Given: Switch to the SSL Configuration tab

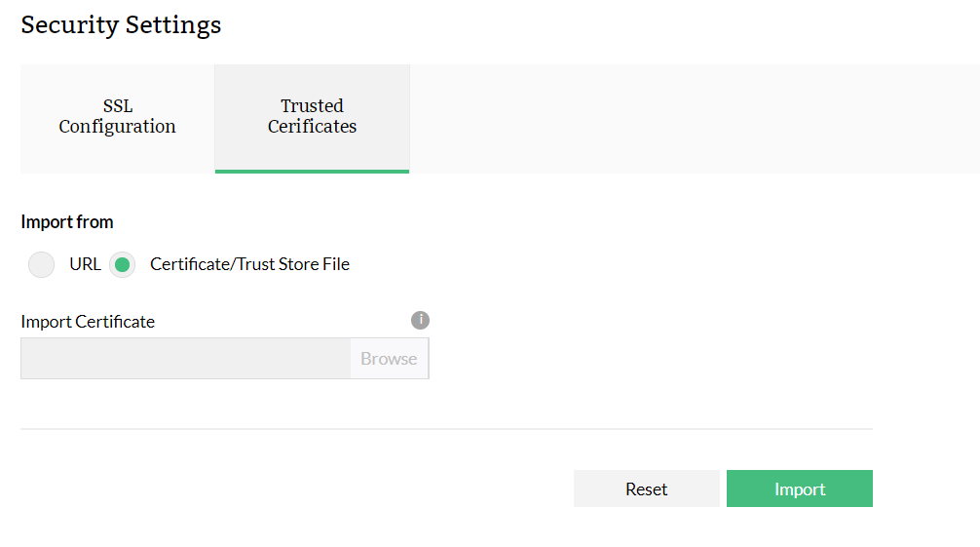Looking at the screenshot, I should 117,117.
